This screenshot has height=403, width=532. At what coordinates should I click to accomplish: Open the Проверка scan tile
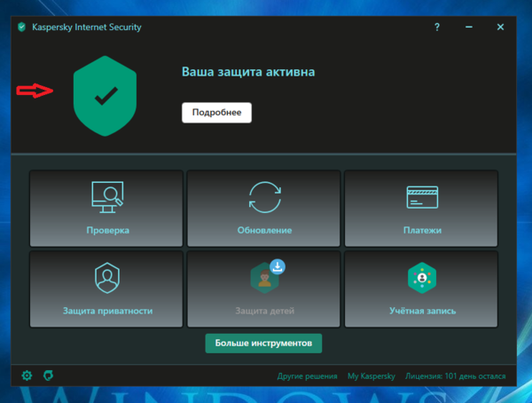click(x=106, y=209)
